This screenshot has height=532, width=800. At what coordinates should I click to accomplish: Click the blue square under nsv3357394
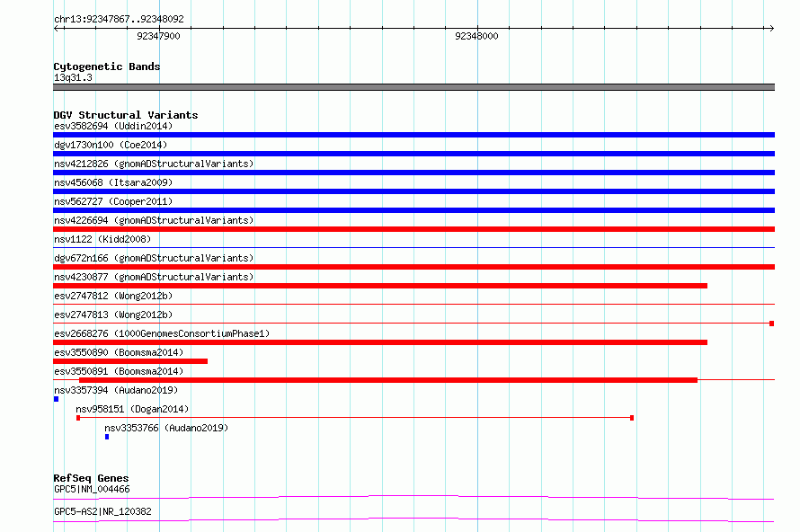56,399
